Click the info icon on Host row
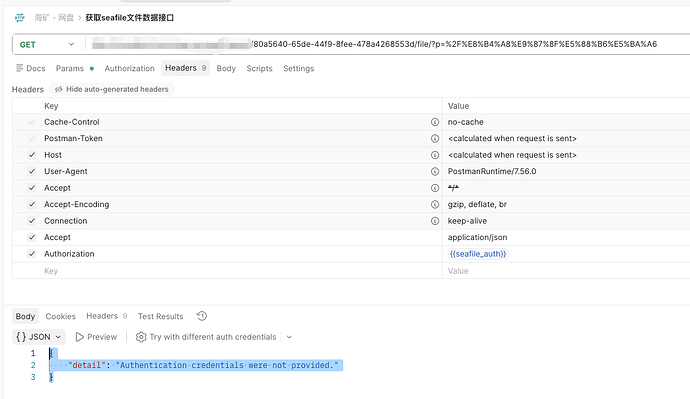 (435, 155)
